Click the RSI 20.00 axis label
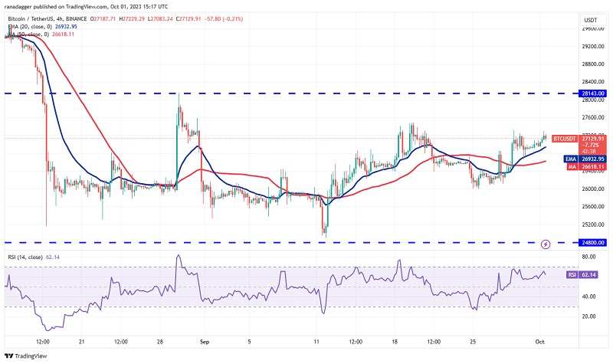613x364 pixels. click(588, 316)
